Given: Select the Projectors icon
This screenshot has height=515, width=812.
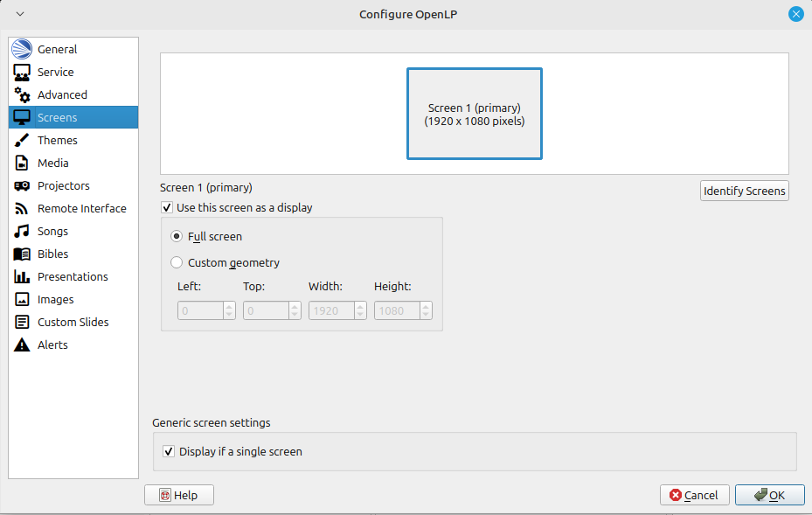Looking at the screenshot, I should (22, 186).
